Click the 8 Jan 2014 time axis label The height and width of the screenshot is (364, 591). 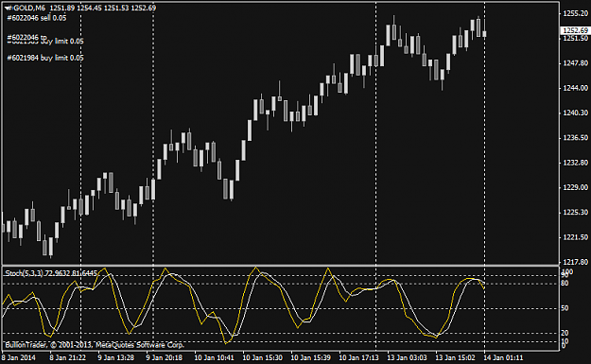(19, 357)
